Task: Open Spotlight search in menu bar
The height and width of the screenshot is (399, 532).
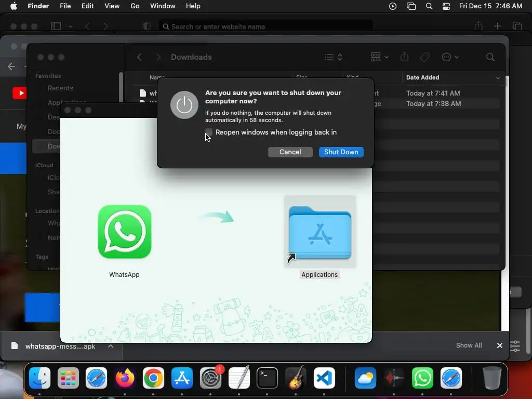Action: (429, 6)
